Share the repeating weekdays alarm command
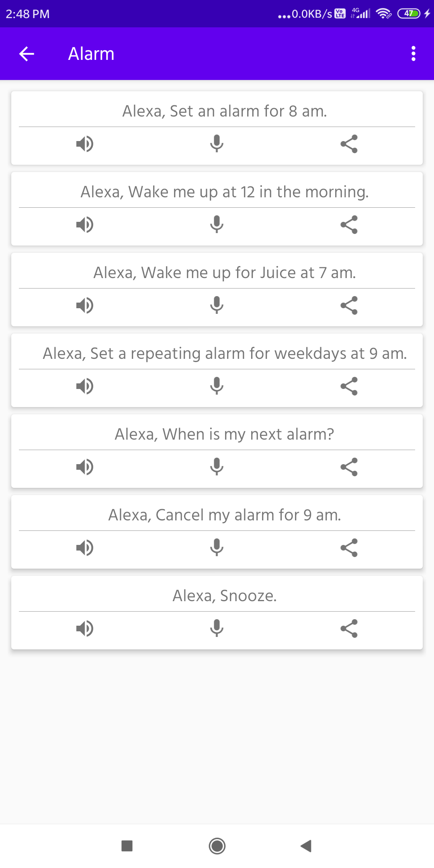Image resolution: width=434 pixels, height=868 pixels. tap(349, 386)
